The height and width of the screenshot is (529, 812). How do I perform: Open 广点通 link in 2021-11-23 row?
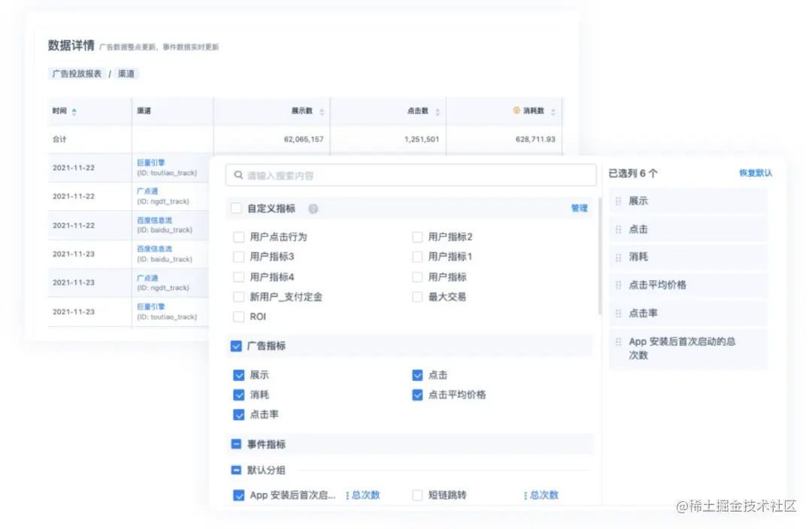coord(147,278)
